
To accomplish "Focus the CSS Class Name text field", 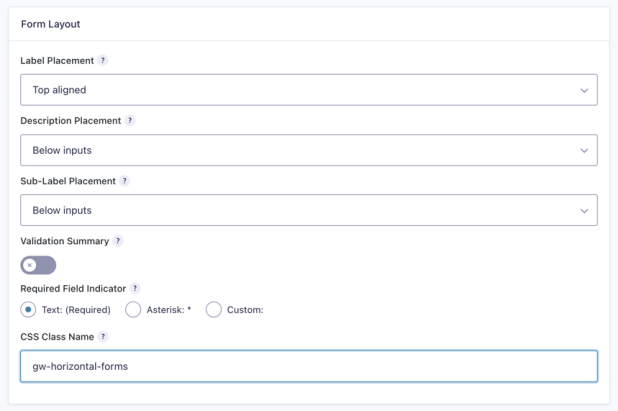I will pos(309,366).
